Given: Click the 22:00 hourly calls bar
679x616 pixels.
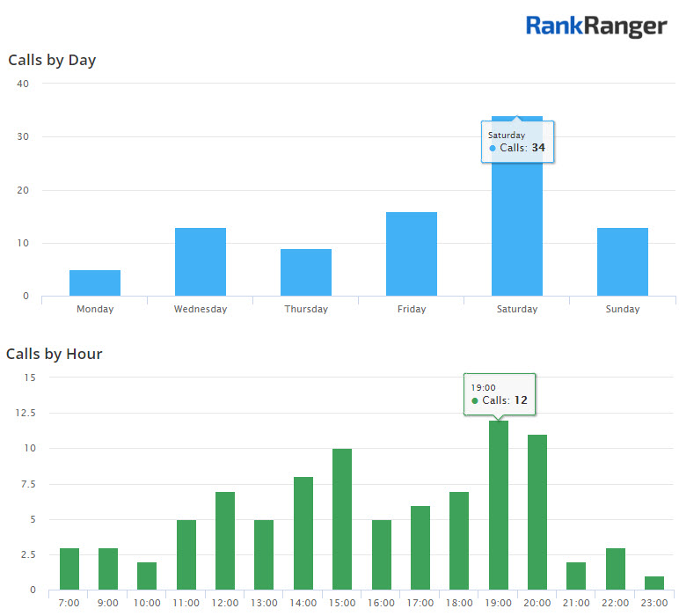Looking at the screenshot, I should [x=616, y=568].
